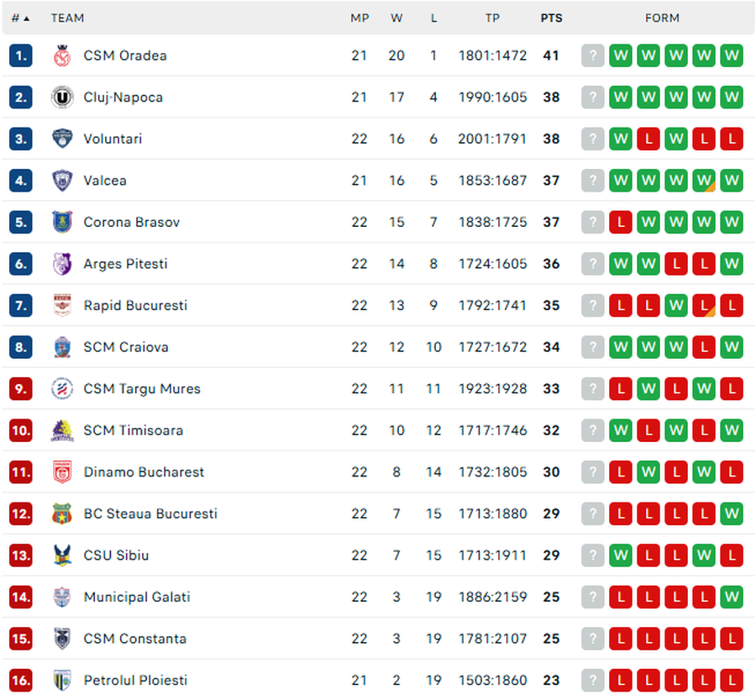The width and height of the screenshot is (756, 700).
Task: Sort standings by the PTS column
Action: tap(551, 18)
